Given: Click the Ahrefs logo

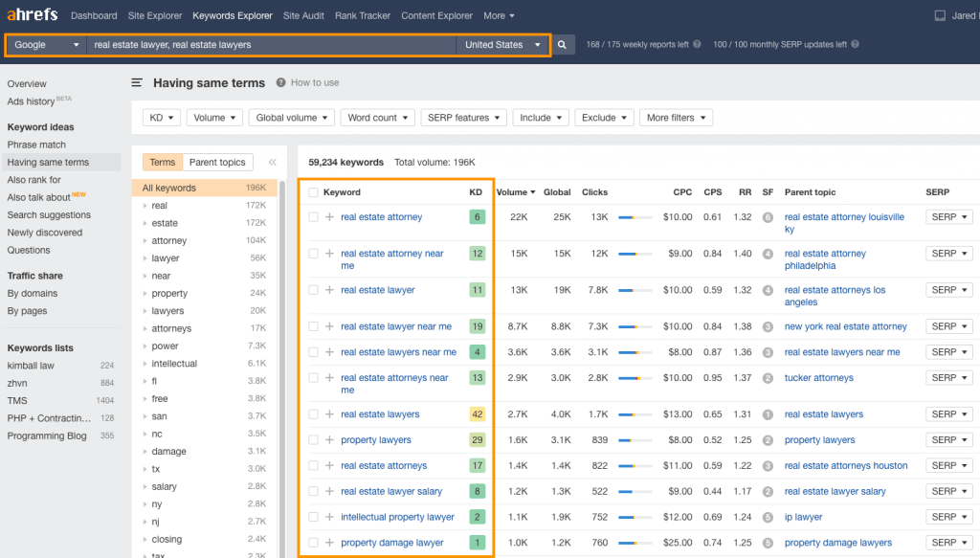Looking at the screenshot, I should click(32, 14).
